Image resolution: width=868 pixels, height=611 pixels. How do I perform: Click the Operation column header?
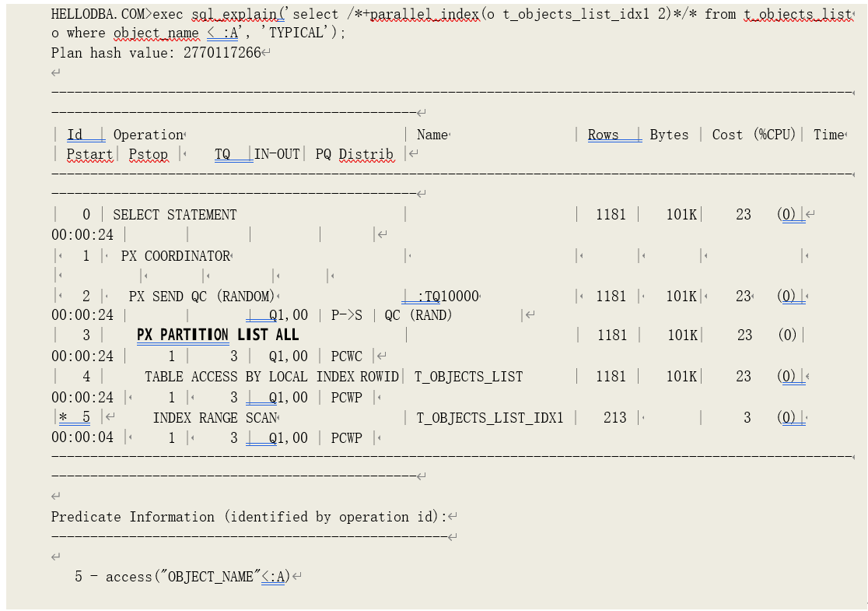coord(148,135)
